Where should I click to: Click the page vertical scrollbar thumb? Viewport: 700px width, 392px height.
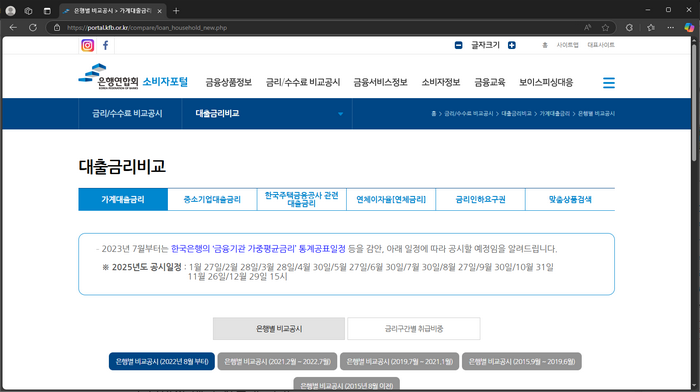pyautogui.click(x=694, y=102)
